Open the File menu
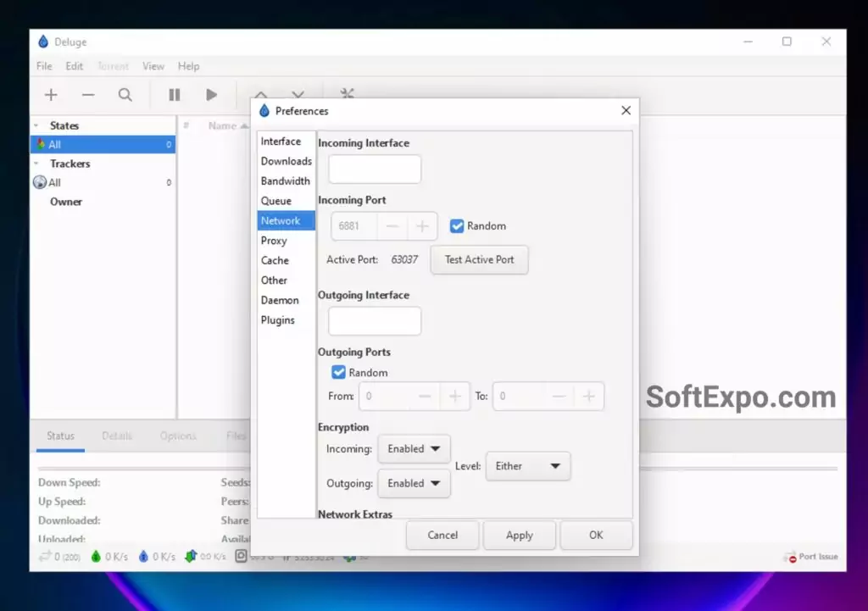Image resolution: width=868 pixels, height=611 pixels. (44, 66)
